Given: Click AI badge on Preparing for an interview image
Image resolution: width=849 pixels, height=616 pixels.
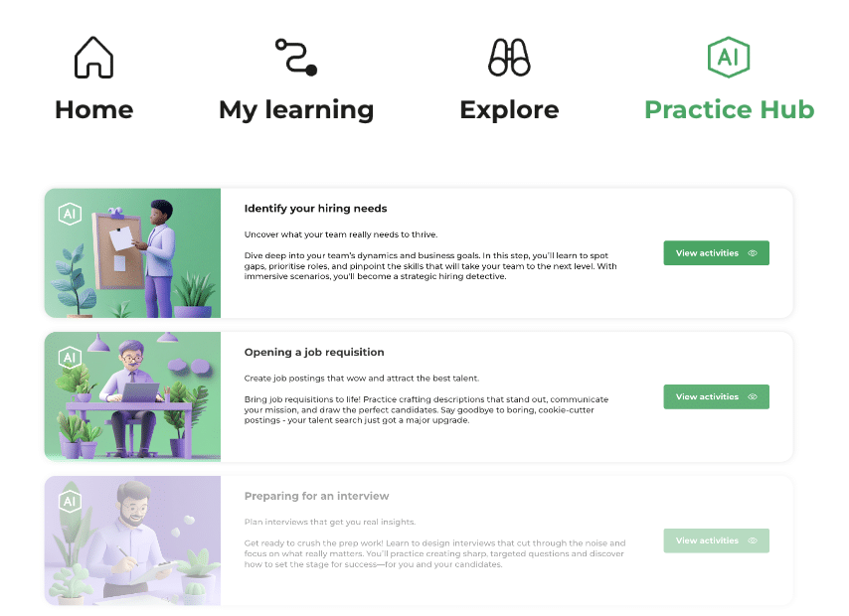Looking at the screenshot, I should pos(70,501).
